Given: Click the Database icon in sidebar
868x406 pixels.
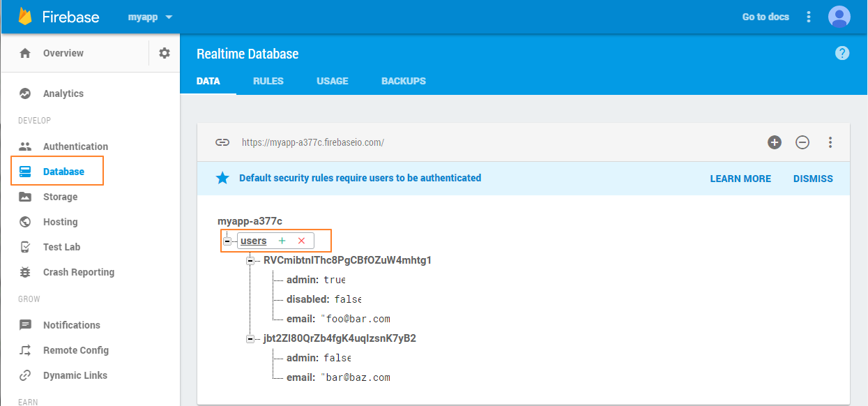Looking at the screenshot, I should tap(25, 172).
